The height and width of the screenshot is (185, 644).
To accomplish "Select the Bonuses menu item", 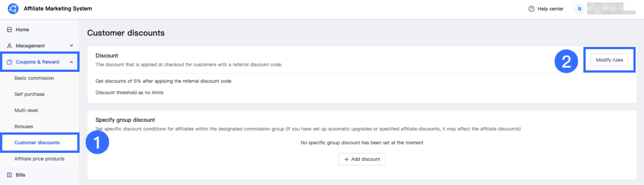I will pos(23,126).
